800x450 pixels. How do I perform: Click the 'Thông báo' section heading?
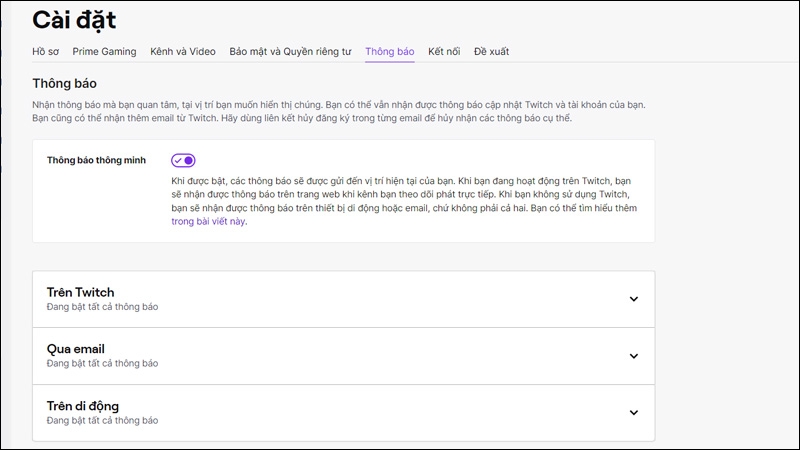click(64, 83)
